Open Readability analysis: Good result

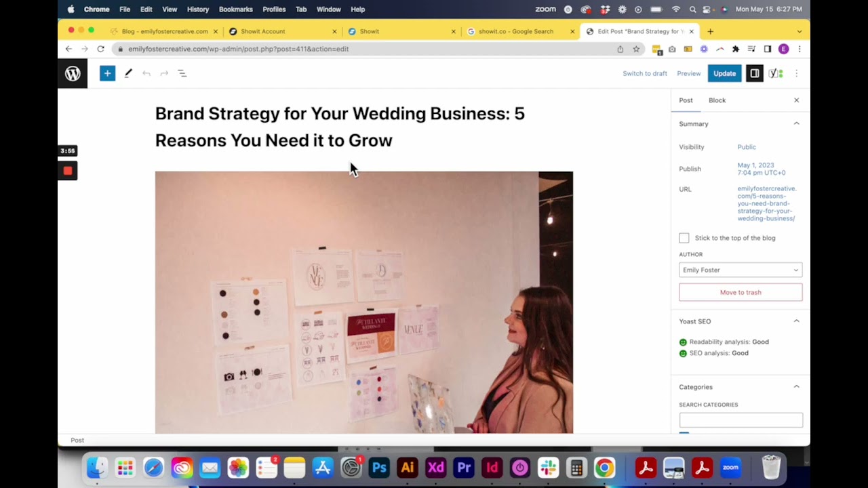point(729,342)
